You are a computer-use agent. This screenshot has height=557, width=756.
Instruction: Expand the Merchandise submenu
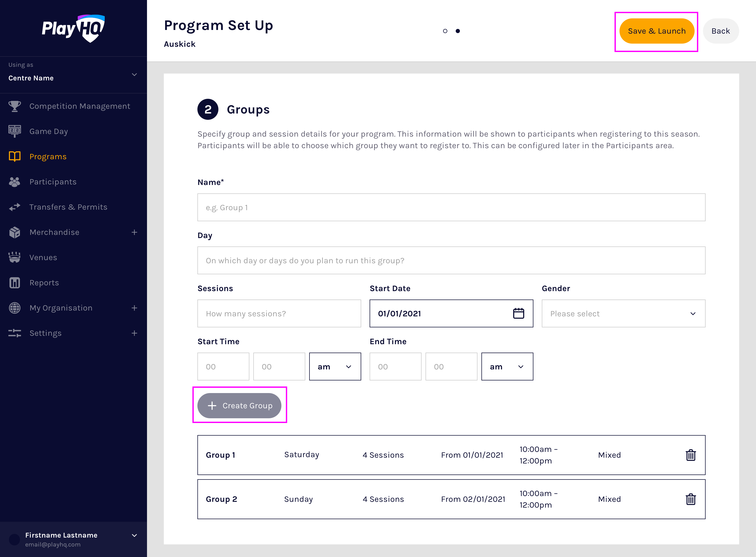point(134,232)
